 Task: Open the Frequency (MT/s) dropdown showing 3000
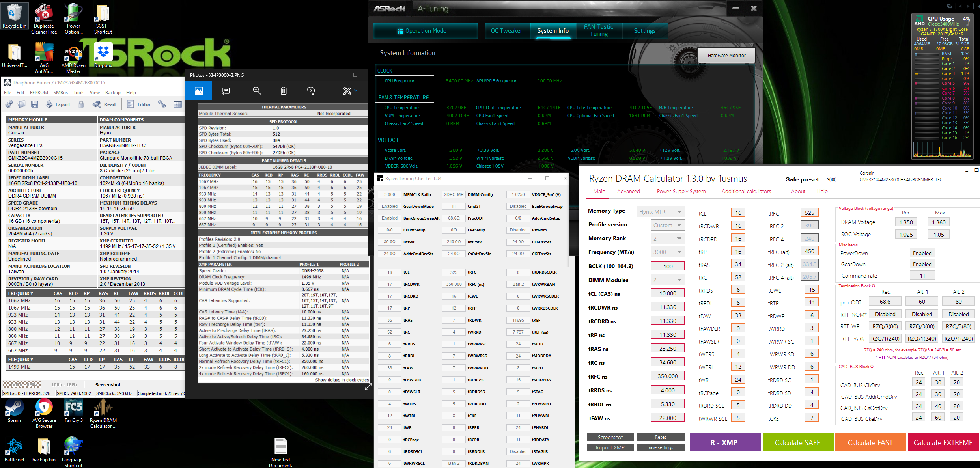(x=668, y=252)
